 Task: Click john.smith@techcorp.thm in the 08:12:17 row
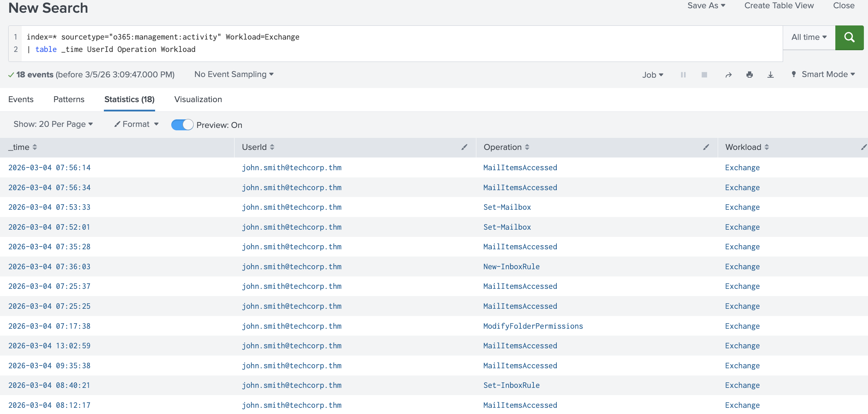click(292, 405)
